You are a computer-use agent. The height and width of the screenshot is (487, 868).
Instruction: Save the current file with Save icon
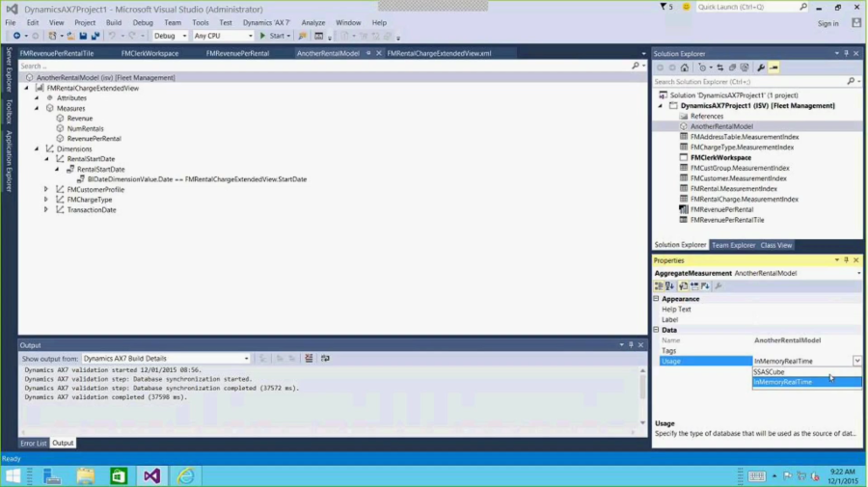(83, 36)
